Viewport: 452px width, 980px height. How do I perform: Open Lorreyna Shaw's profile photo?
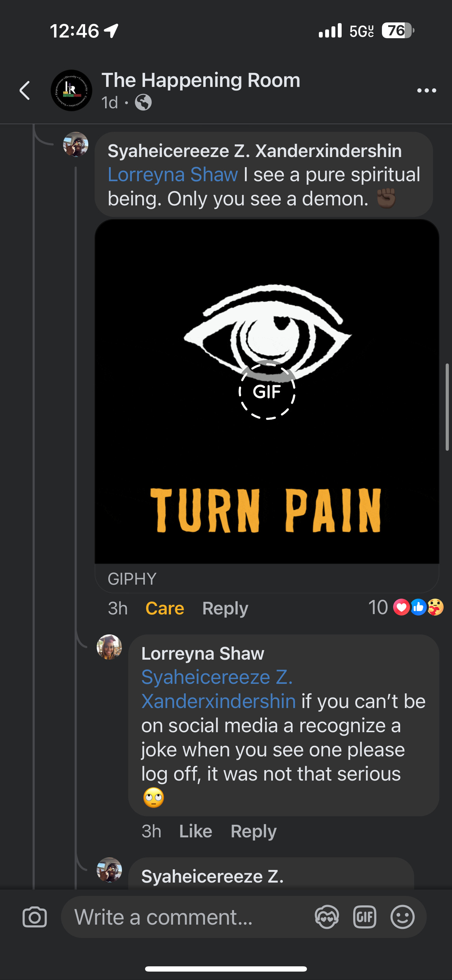point(109,647)
